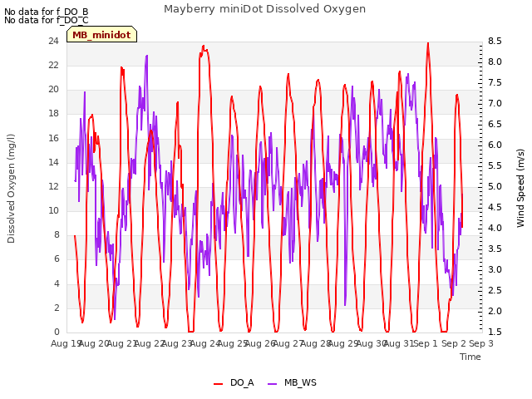The image size is (532, 399).
Task: Click the MB_minidot label box
Action: tap(101, 35)
